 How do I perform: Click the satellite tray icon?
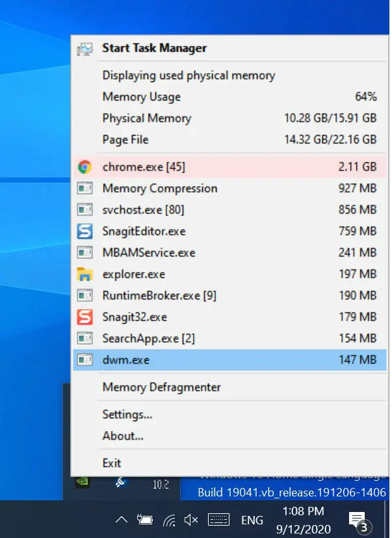tap(121, 482)
